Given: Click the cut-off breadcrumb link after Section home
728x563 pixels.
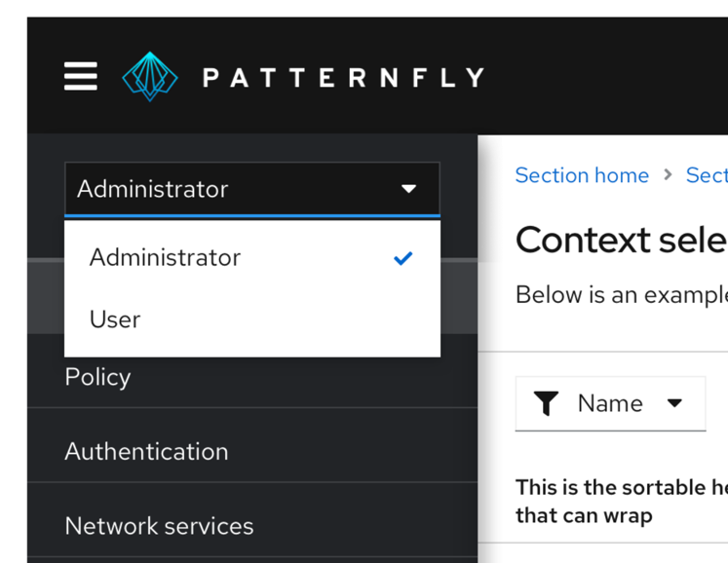Looking at the screenshot, I should (x=707, y=175).
